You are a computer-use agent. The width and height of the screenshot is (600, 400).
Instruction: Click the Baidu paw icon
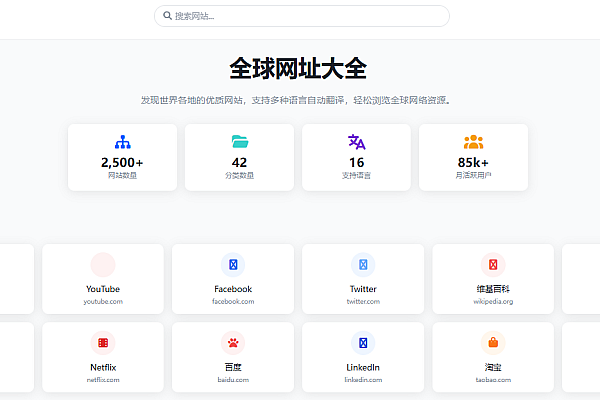(233, 343)
